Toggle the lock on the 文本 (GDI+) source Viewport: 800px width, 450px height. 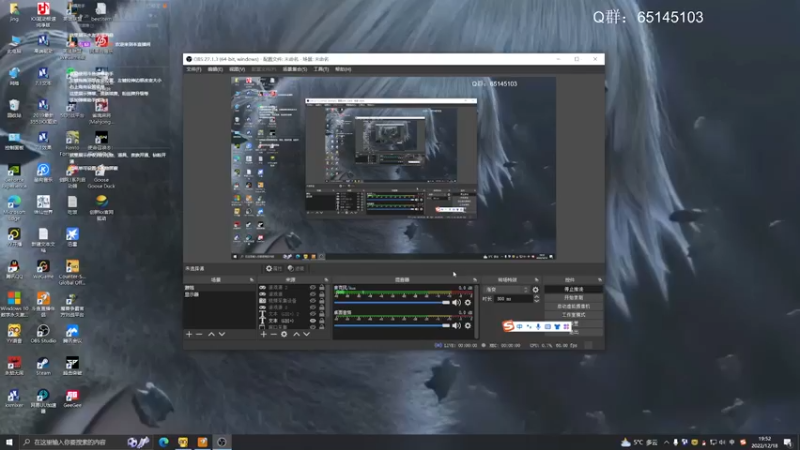click(321, 321)
